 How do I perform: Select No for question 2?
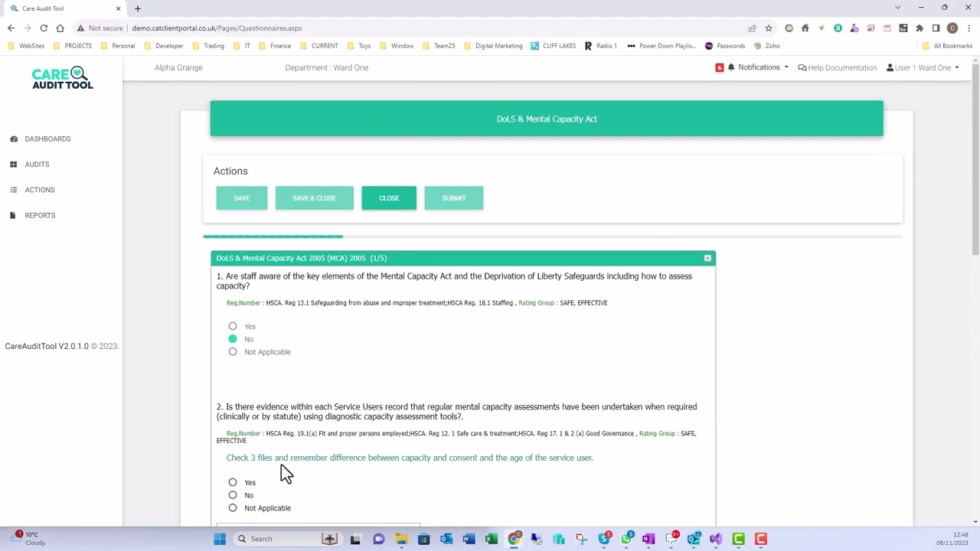coord(233,495)
